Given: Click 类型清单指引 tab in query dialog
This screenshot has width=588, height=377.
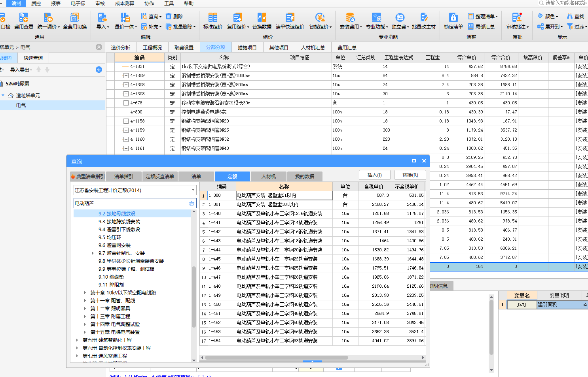Looking at the screenshot, I should click(x=88, y=177).
